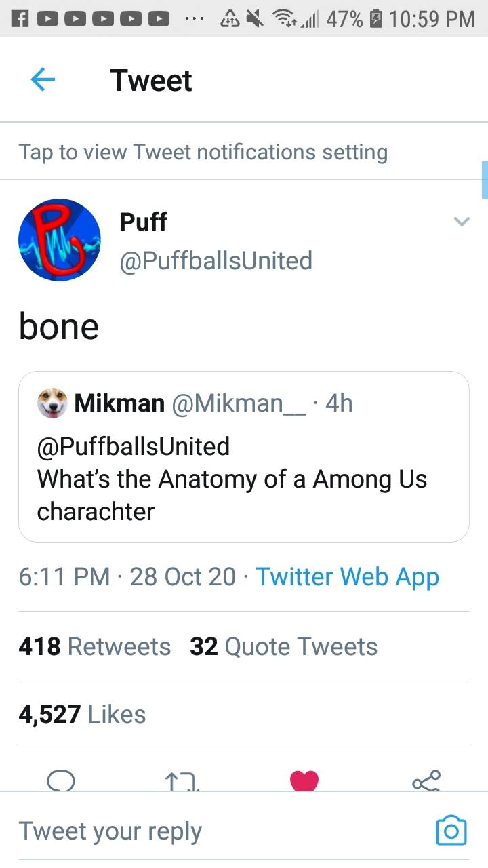Tap to view Tweet notifications setting
Viewport: 488px width, 868px height.
(x=202, y=152)
